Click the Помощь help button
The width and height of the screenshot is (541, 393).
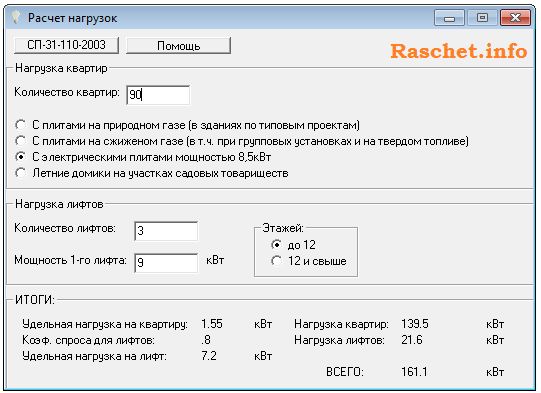pyautogui.click(x=178, y=46)
